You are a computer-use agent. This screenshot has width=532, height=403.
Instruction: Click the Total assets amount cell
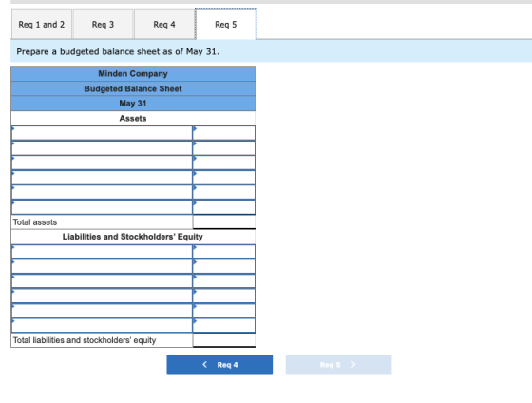(x=224, y=221)
